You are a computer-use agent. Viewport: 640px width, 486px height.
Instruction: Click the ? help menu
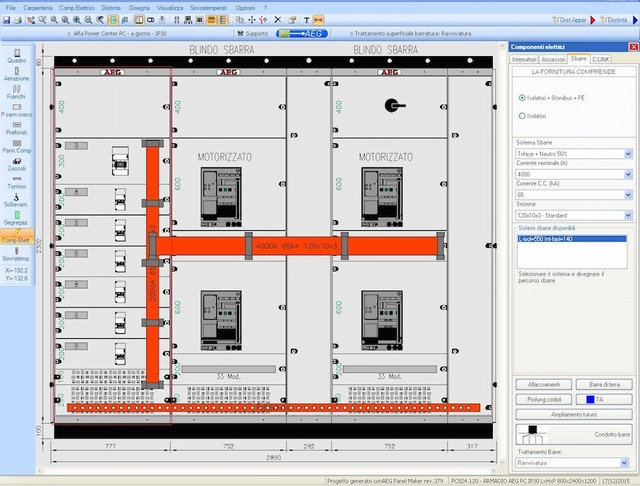(x=265, y=8)
